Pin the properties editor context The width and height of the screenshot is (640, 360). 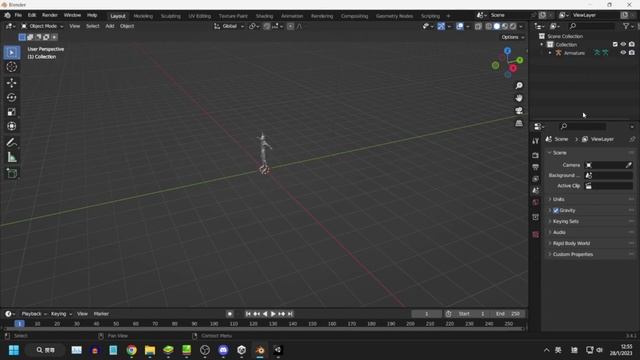pos(632,139)
